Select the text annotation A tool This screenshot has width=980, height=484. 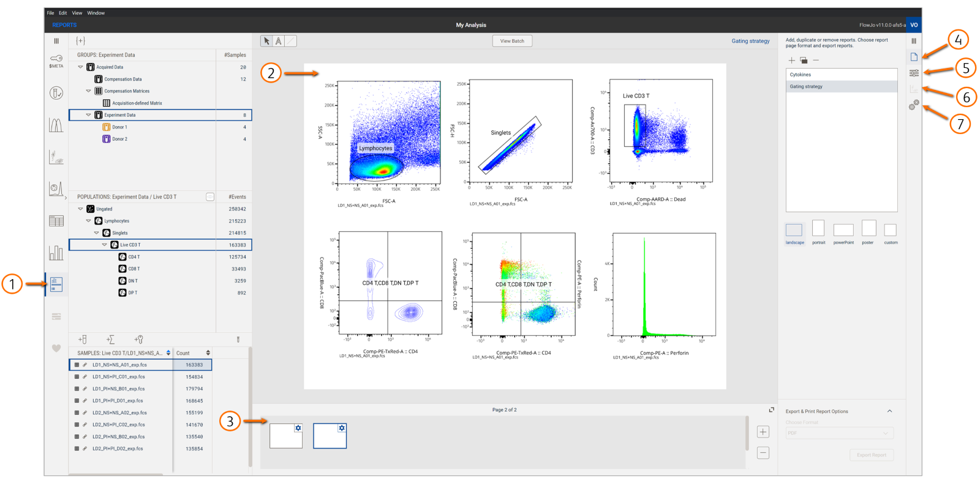(279, 41)
